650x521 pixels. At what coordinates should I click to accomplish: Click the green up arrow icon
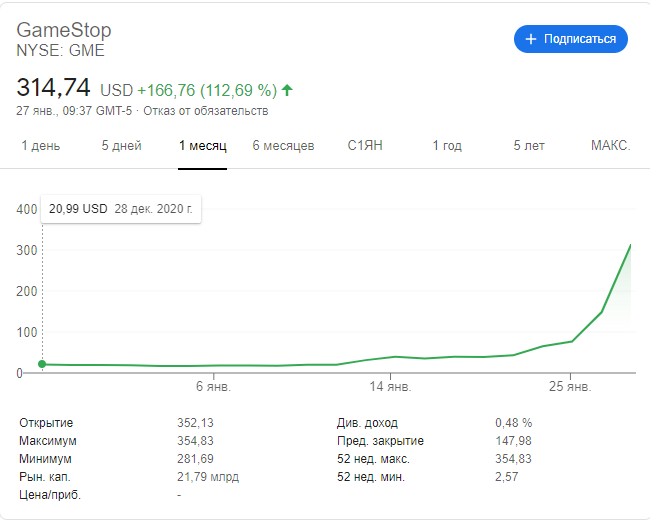[x=287, y=90]
